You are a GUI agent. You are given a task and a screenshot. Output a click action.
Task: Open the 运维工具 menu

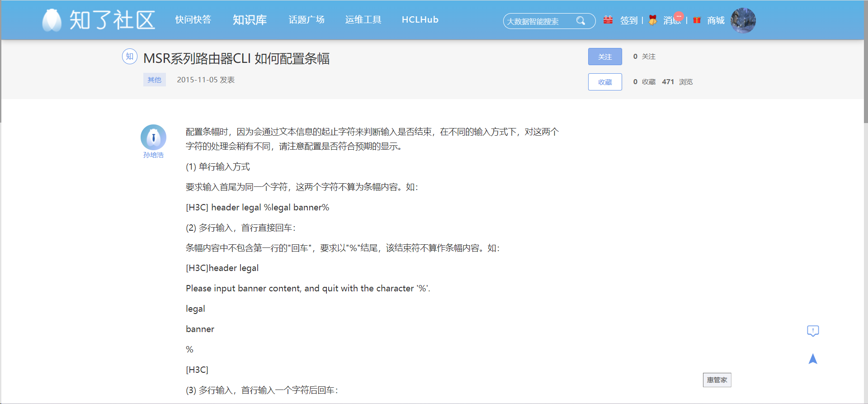click(x=363, y=19)
